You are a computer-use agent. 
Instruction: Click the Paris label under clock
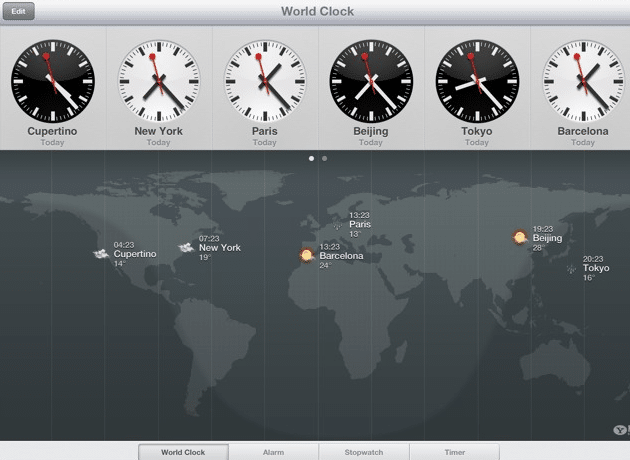[264, 131]
